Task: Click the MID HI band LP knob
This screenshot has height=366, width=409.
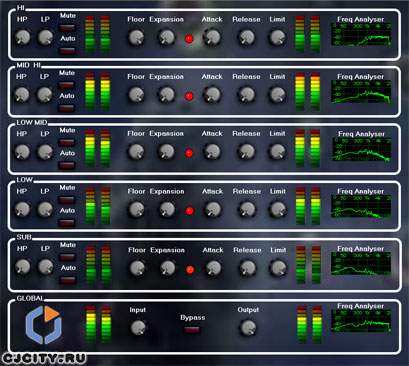Action: (45, 95)
